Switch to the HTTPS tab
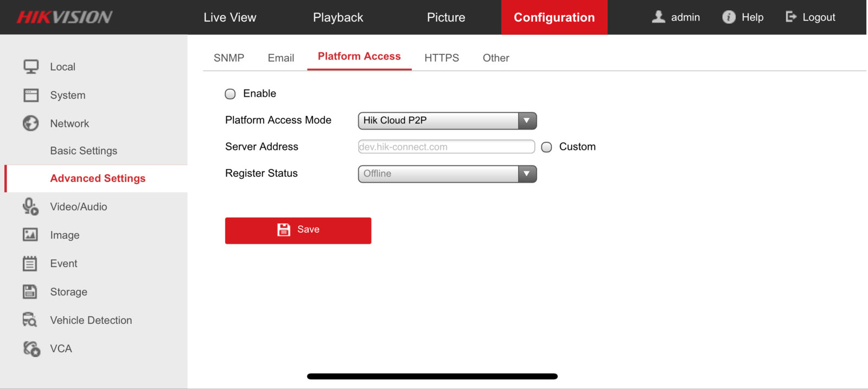 point(442,58)
